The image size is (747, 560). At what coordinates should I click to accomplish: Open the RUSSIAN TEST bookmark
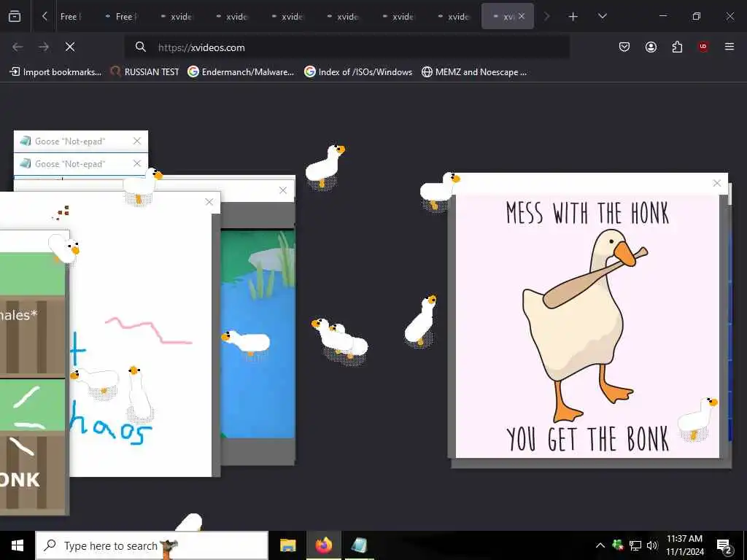[145, 72]
